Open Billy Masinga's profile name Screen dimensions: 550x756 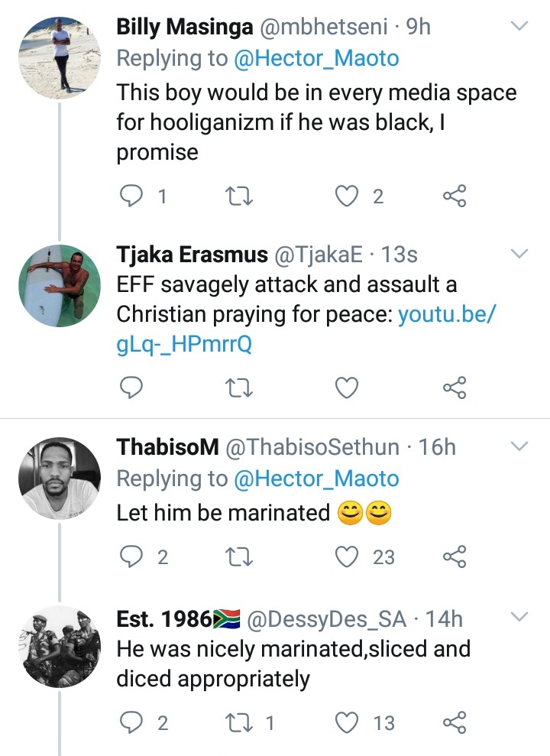[184, 27]
